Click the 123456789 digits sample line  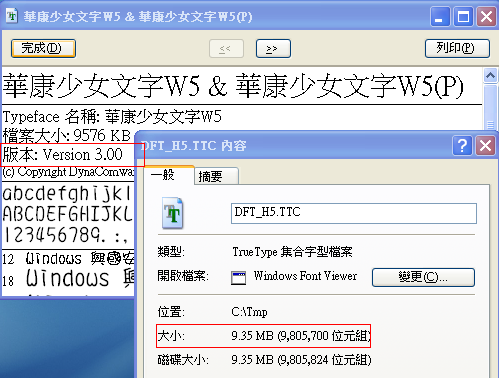pyautogui.click(x=65, y=235)
